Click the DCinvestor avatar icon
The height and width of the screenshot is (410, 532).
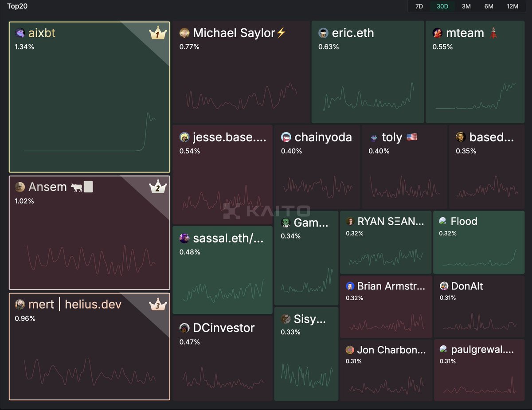point(184,328)
